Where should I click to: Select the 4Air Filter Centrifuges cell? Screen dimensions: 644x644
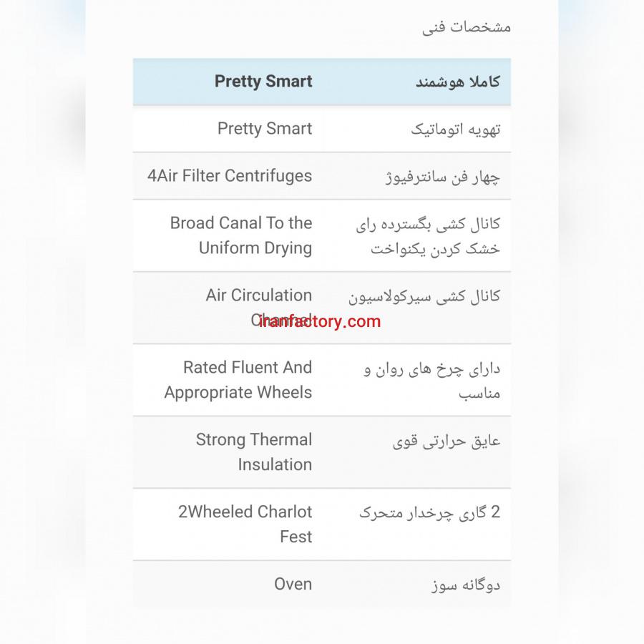click(230, 176)
